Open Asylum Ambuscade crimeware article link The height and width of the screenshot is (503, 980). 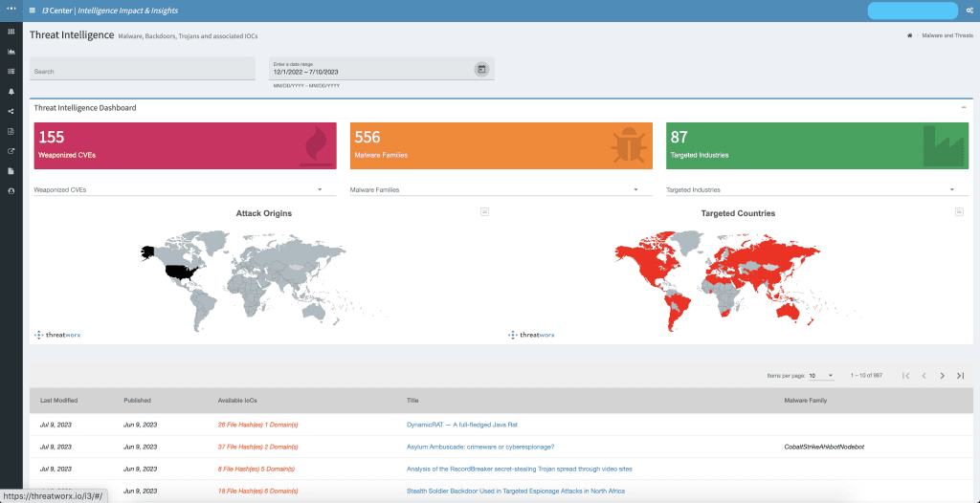pos(480,447)
